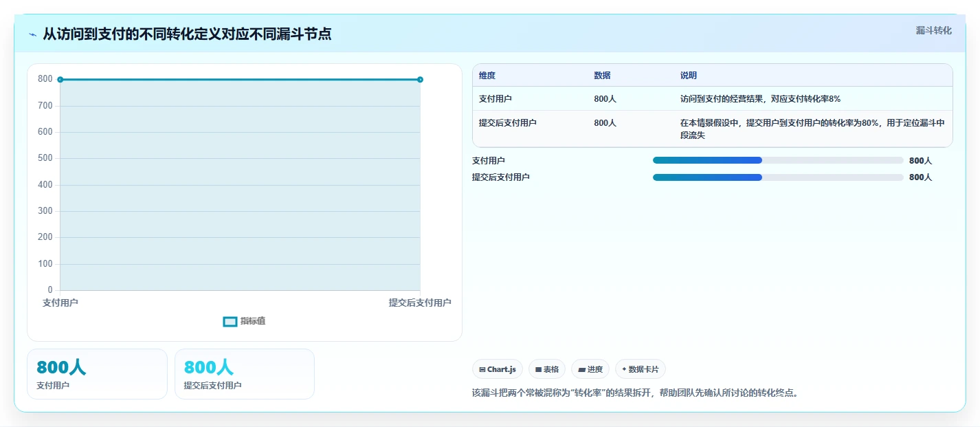Click the 800人 提交后支付用户 data card
980x427 pixels.
pyautogui.click(x=244, y=374)
